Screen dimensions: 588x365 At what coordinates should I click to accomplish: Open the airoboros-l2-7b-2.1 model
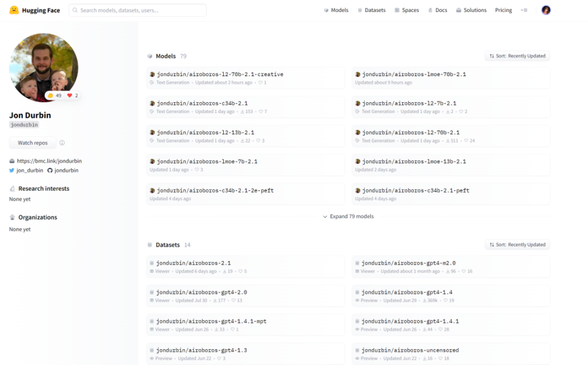click(x=451, y=107)
